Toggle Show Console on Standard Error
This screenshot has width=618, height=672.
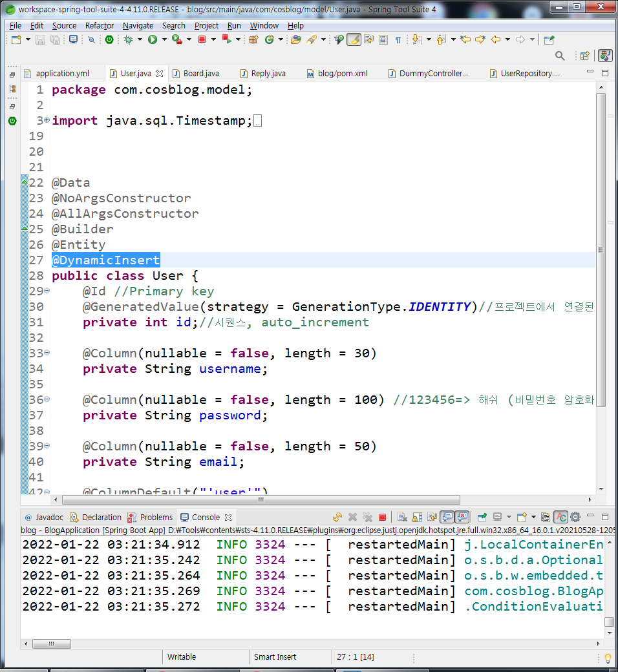[462, 518]
